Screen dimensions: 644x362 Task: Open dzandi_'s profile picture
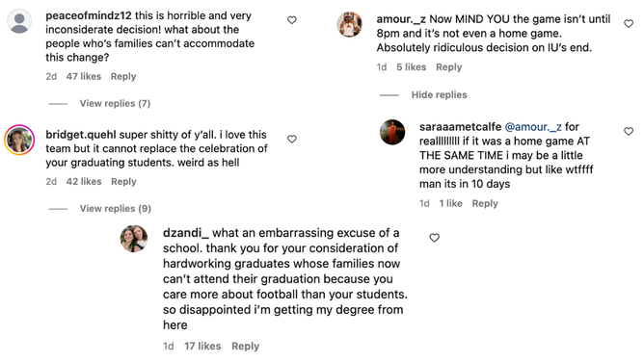point(134,238)
